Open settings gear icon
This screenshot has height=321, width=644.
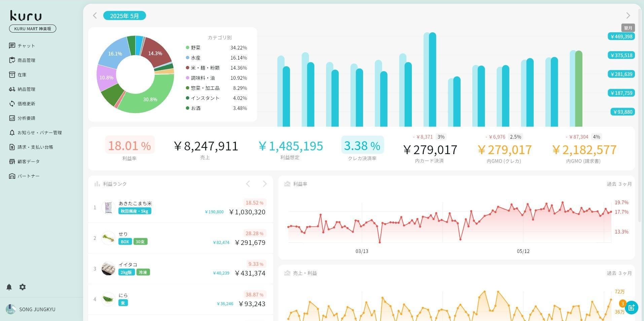(x=23, y=287)
